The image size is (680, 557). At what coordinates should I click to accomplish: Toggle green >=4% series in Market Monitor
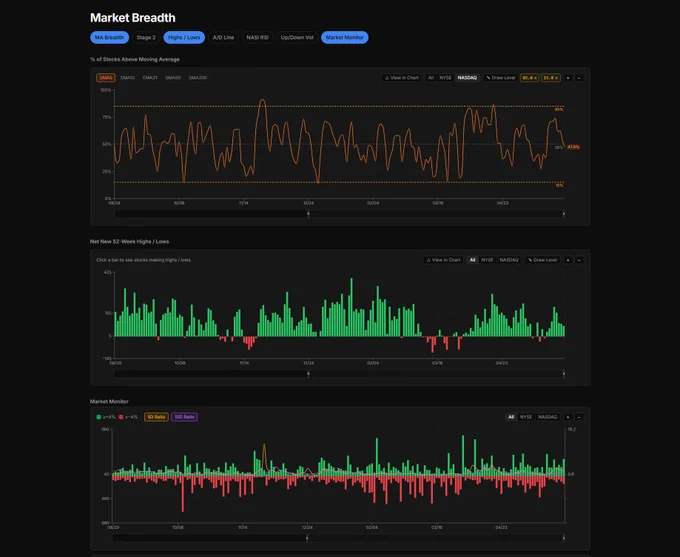point(106,417)
